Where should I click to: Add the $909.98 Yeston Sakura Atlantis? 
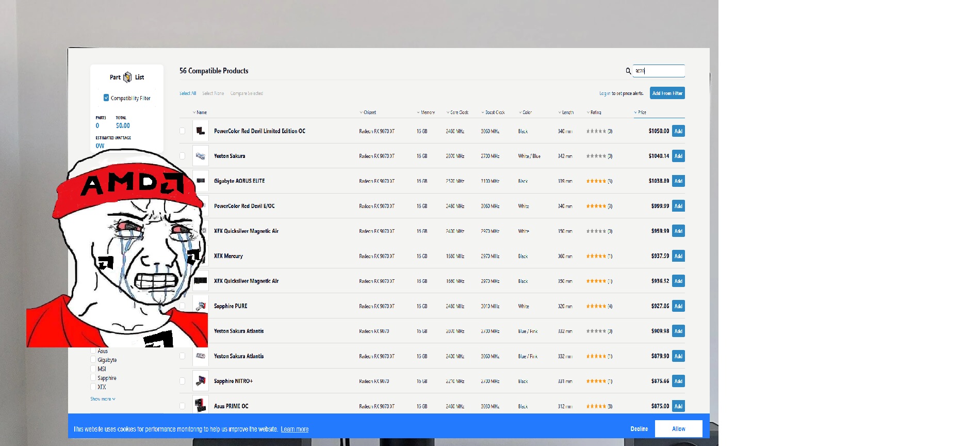click(x=678, y=331)
